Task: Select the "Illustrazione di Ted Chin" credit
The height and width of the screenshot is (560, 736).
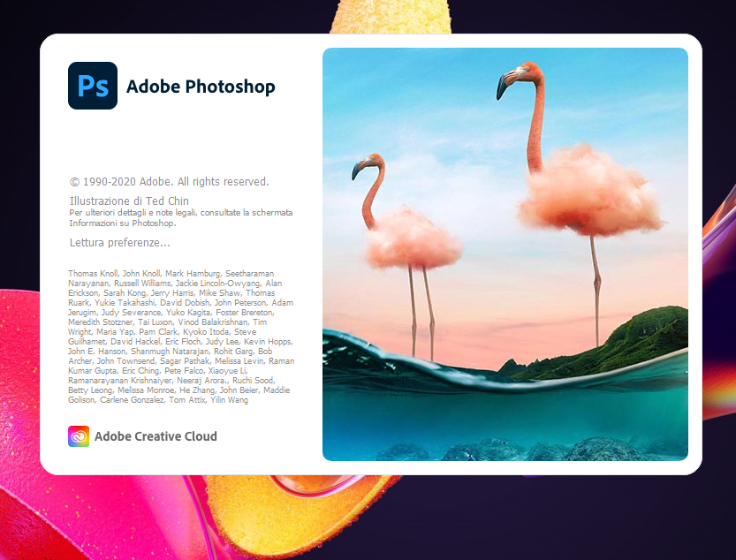Action: (129, 201)
